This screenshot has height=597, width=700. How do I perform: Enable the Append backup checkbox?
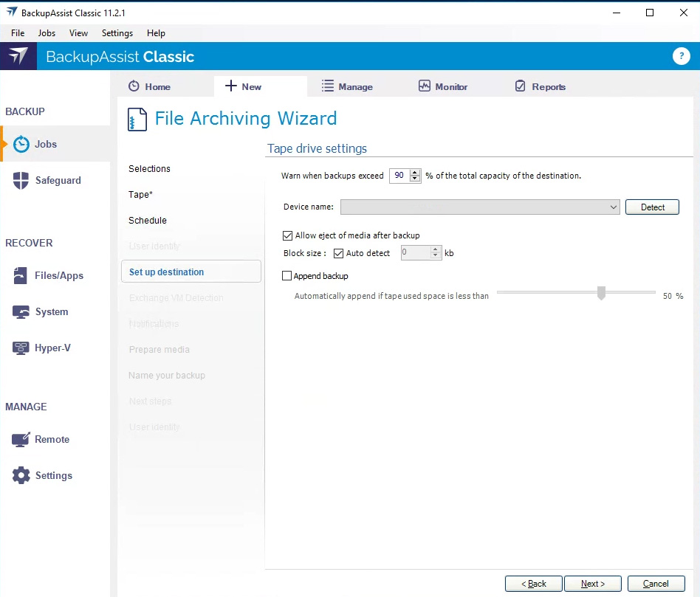287,276
